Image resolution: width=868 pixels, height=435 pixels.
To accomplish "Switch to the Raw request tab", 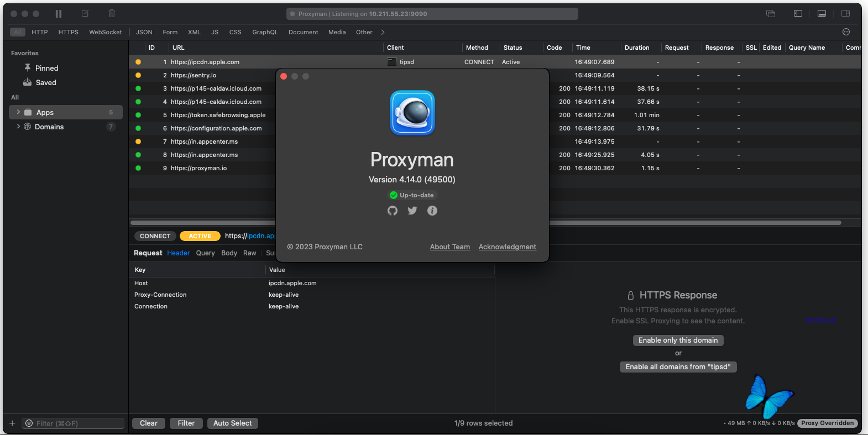I will (x=250, y=253).
